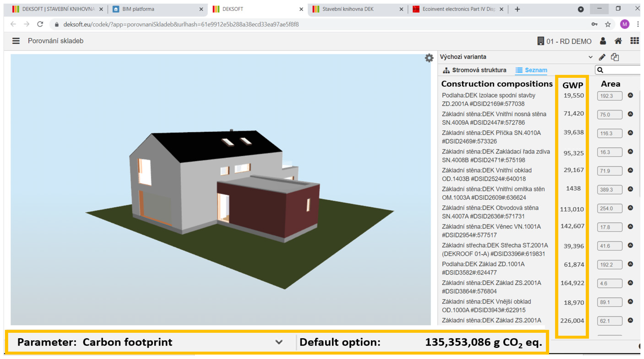Open the hamburger menu next to Porovnání skladeb
The height and width of the screenshot is (359, 644).
tap(16, 41)
